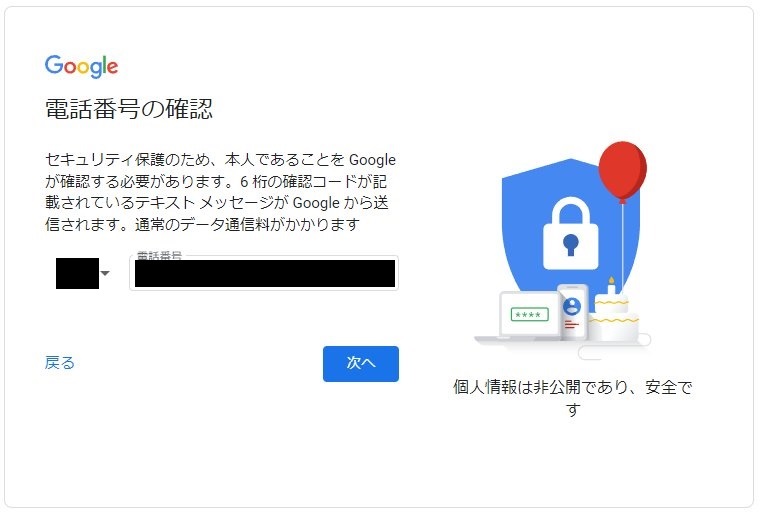Screen dimensions: 762x516
Task: Click the candle on top of the cake
Action: [611, 286]
